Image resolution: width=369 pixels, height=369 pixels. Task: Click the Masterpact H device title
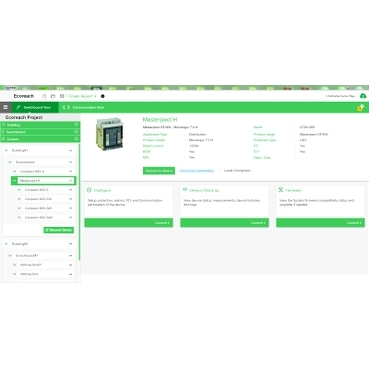pos(160,119)
